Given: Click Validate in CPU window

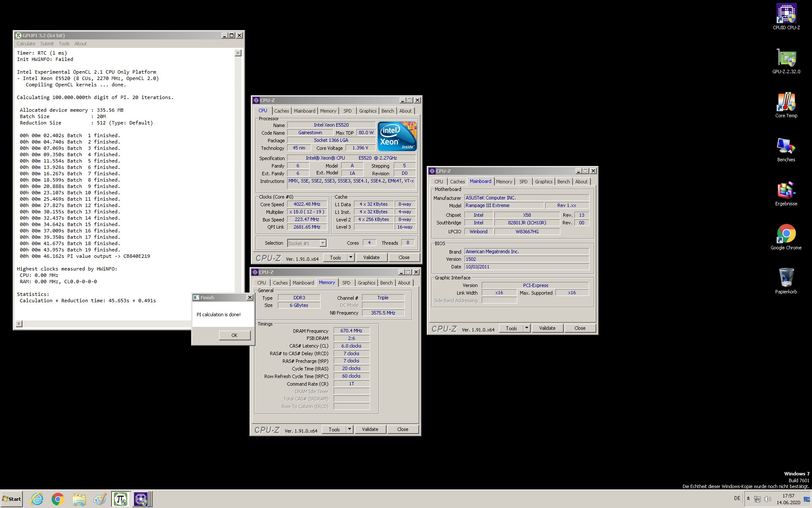Looking at the screenshot, I should click(371, 257).
